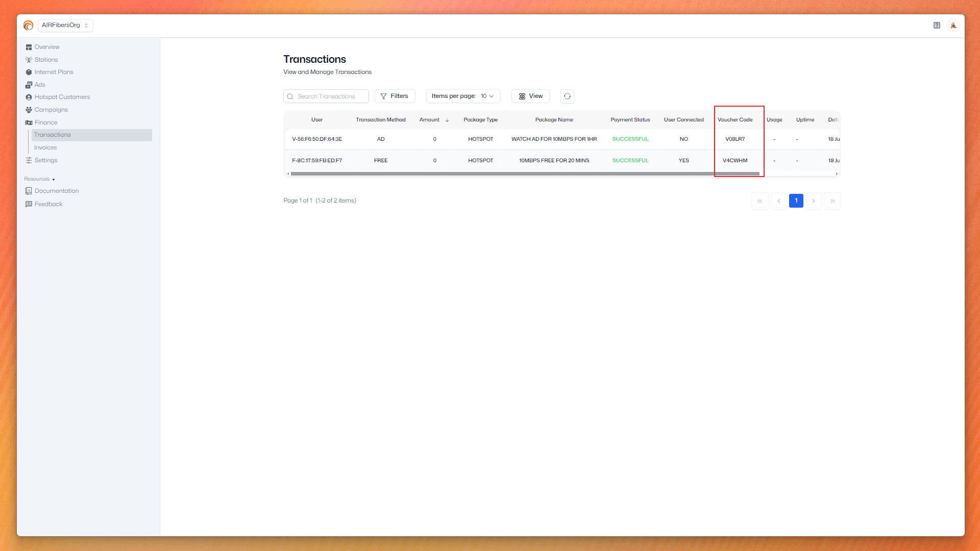Screen dimensions: 980x551
Task: Open Hotspot Customers page
Action: tap(62, 97)
